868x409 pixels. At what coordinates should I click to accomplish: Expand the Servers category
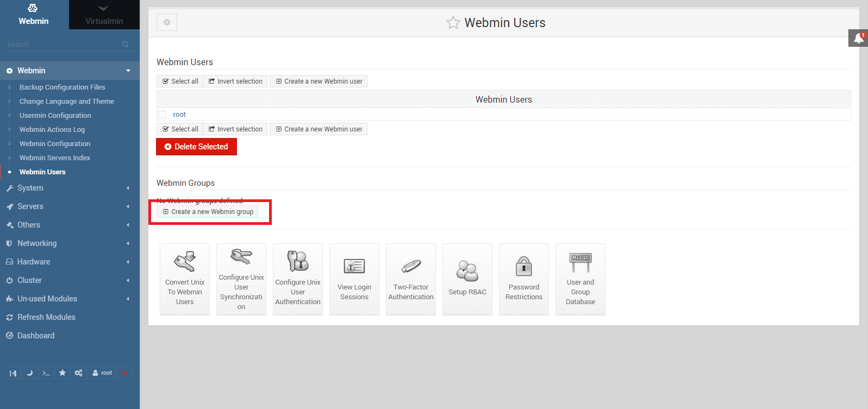(70, 206)
